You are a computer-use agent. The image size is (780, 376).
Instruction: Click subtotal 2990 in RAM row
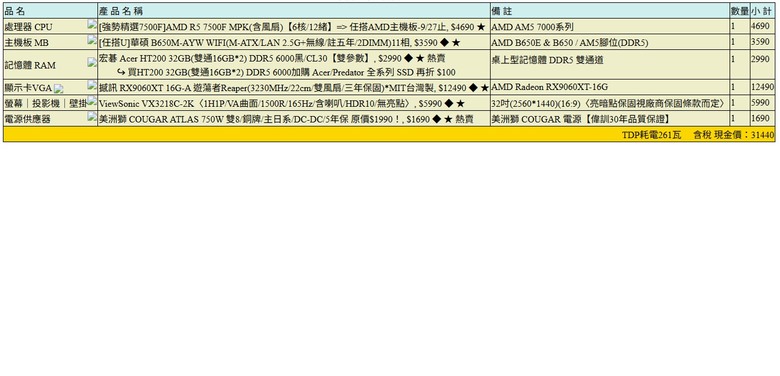760,59
